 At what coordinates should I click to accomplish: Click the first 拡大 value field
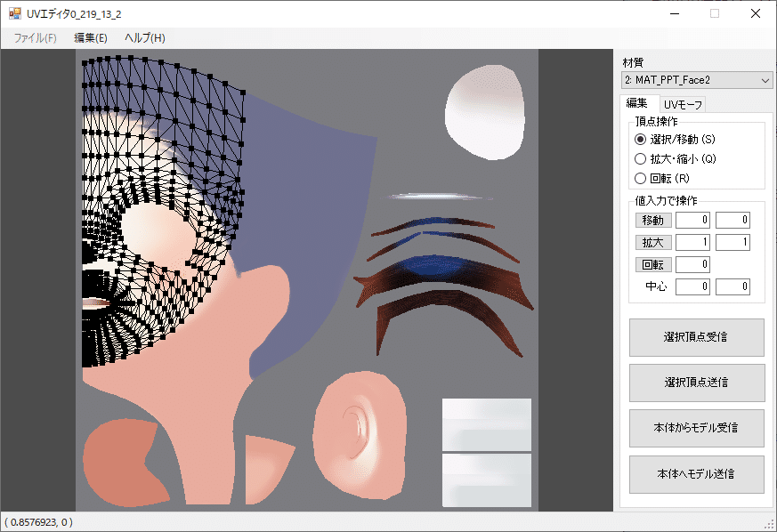click(x=692, y=242)
